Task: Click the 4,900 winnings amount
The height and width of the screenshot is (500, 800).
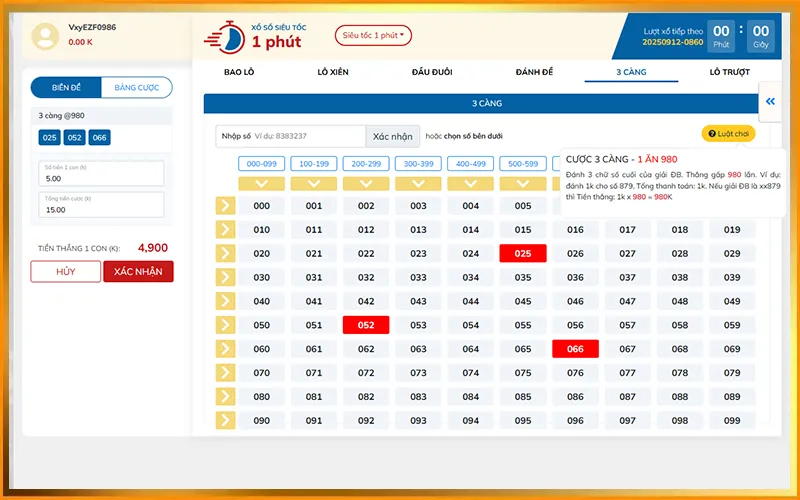Action: point(153,248)
